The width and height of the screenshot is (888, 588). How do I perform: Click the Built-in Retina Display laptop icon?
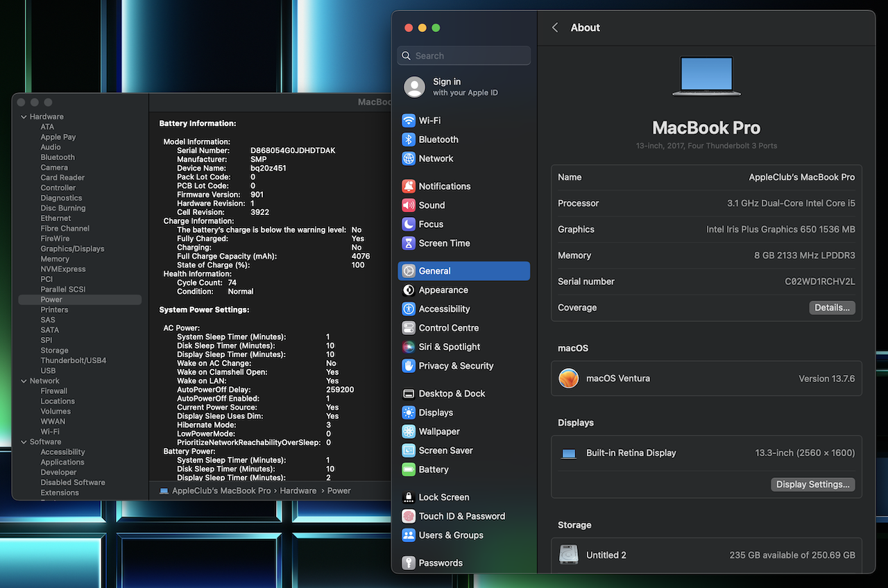click(569, 453)
